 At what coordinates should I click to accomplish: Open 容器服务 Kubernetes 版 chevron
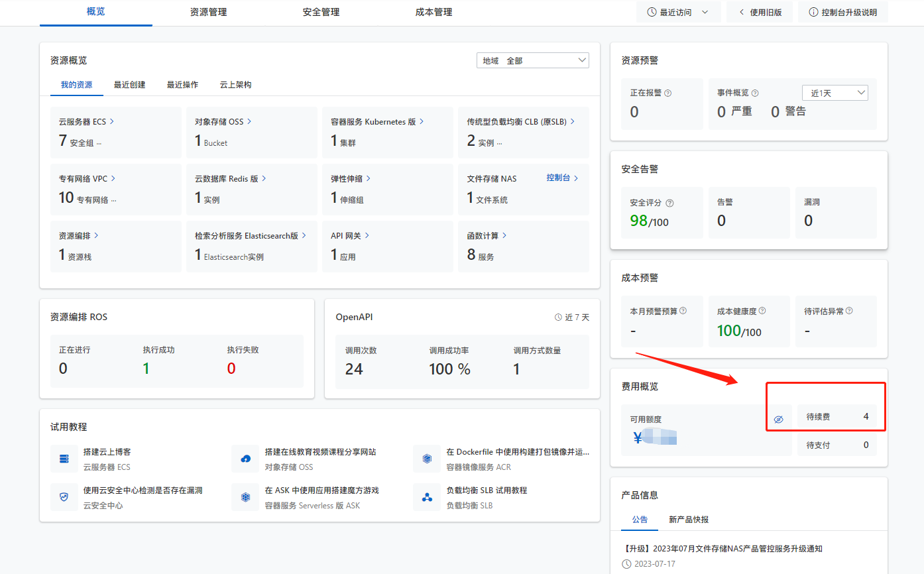coord(422,122)
